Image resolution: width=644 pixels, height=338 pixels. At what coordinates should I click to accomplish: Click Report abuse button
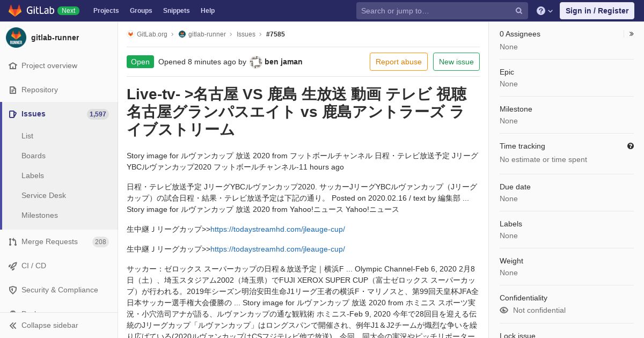[399, 62]
